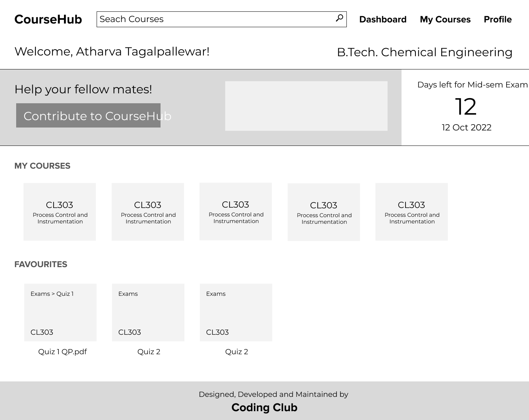This screenshot has width=529, height=420.
Task: Click Contribute to CourseHub button
Action: pyautogui.click(x=88, y=115)
